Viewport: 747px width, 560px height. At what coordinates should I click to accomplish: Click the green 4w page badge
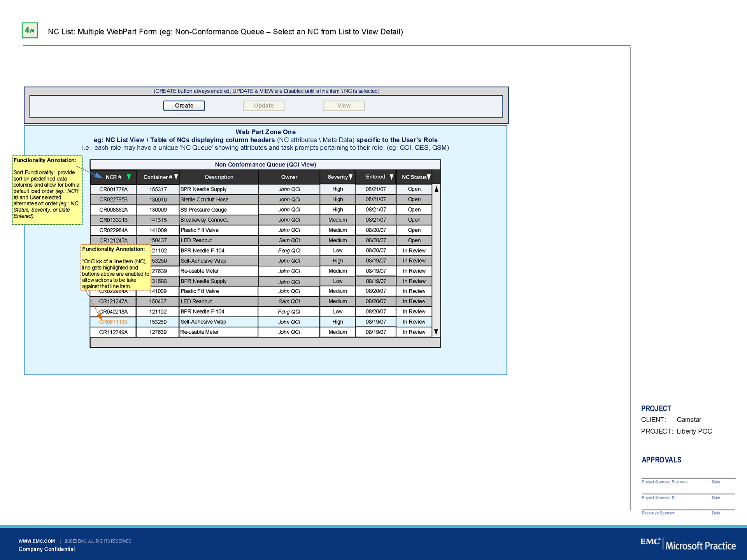click(x=30, y=30)
